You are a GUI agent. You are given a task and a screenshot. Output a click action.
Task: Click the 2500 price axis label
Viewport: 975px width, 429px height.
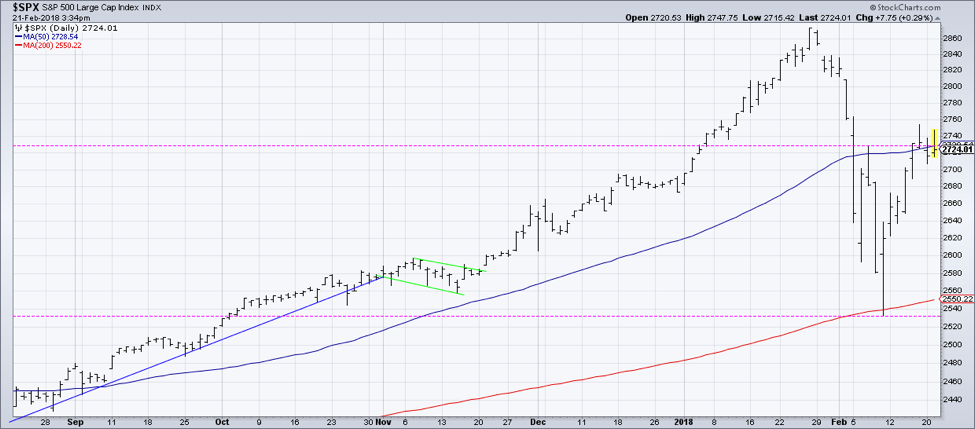point(953,345)
